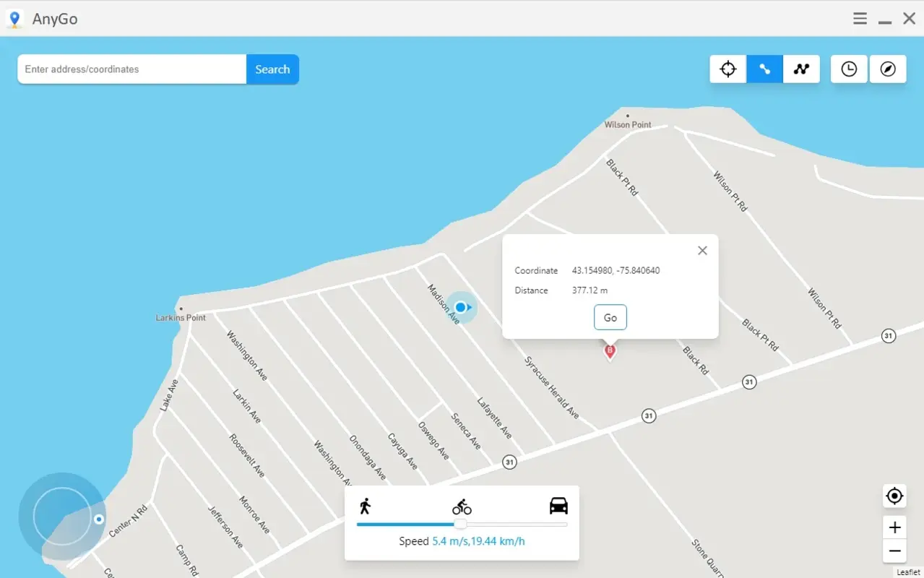The height and width of the screenshot is (578, 924).
Task: Dismiss the coordinate popup with the X
Action: point(701,250)
